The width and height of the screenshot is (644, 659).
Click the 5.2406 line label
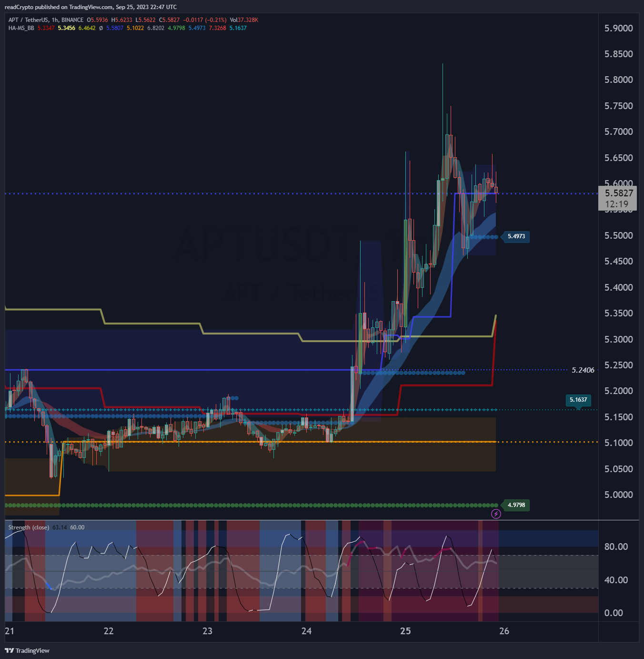tap(583, 370)
